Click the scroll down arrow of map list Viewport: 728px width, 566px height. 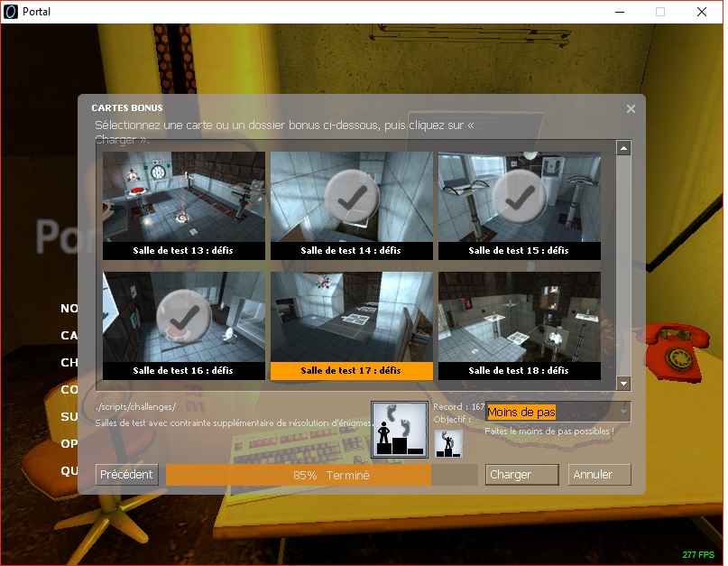pyautogui.click(x=622, y=383)
